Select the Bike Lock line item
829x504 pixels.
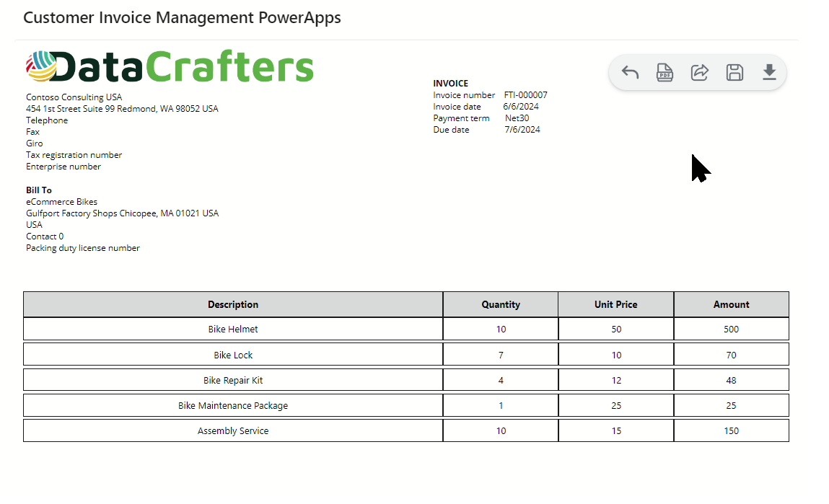[x=233, y=355]
